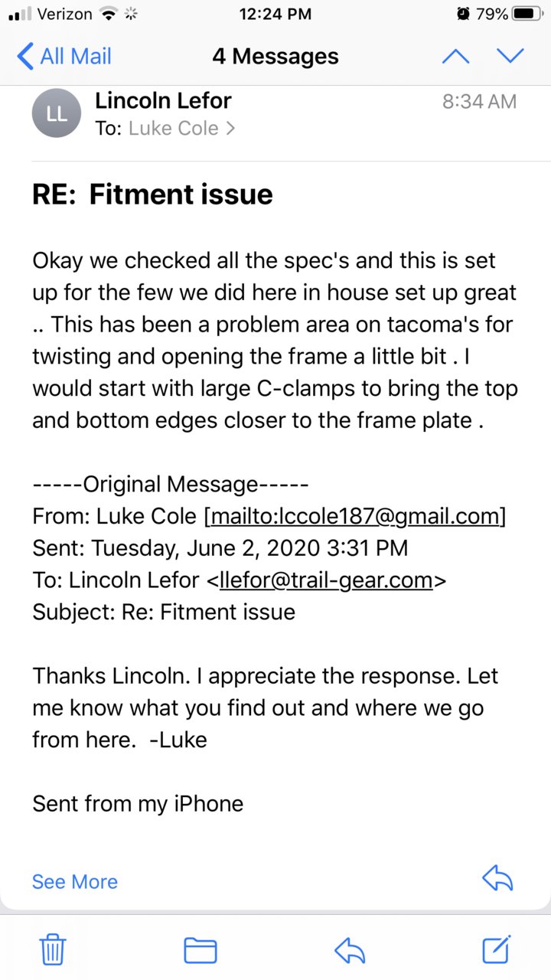Open the llefor@trail-gear.com email link

coord(326,580)
